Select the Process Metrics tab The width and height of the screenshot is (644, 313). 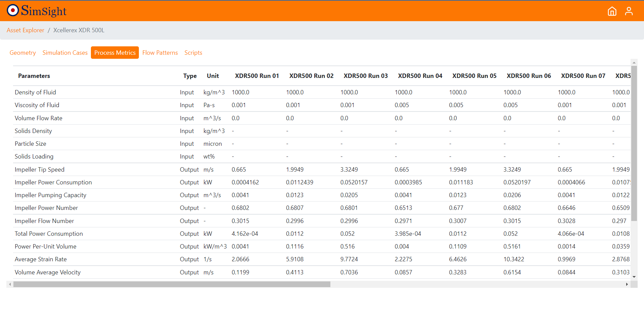point(115,52)
